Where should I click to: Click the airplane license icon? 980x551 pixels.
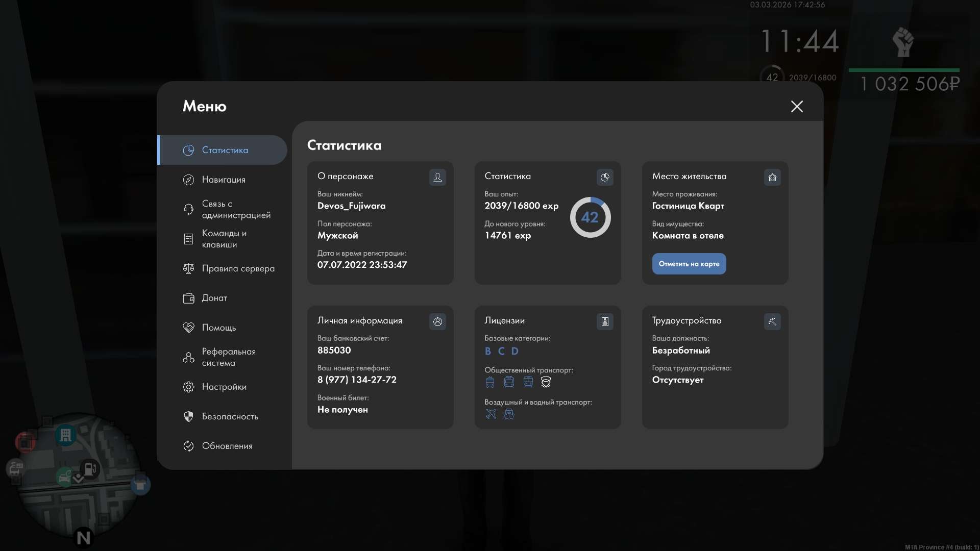[491, 414]
